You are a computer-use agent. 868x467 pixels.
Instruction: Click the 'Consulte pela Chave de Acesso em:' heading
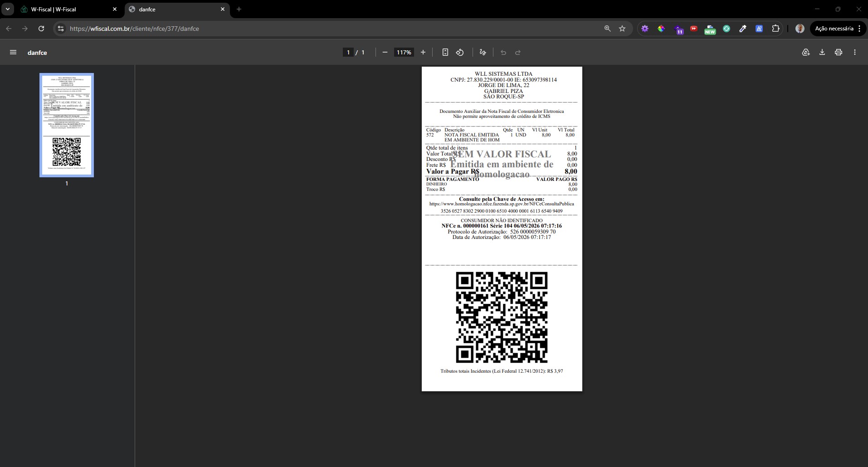[x=502, y=199]
